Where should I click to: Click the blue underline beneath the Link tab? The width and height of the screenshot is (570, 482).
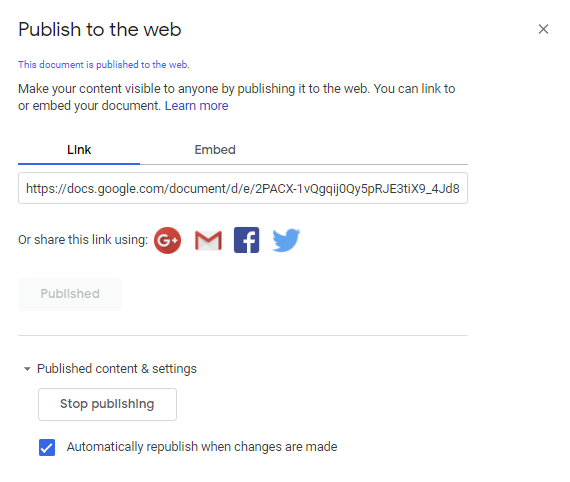(79, 164)
